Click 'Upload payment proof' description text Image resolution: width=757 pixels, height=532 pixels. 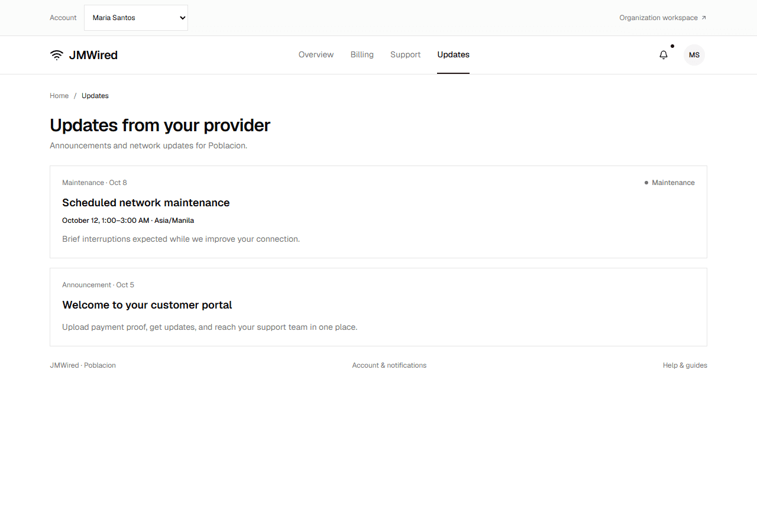(210, 327)
